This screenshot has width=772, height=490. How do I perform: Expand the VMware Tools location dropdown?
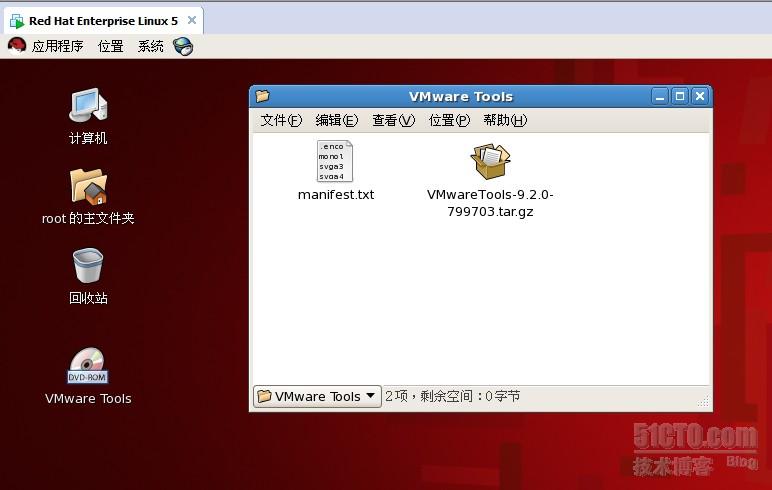(x=317, y=396)
